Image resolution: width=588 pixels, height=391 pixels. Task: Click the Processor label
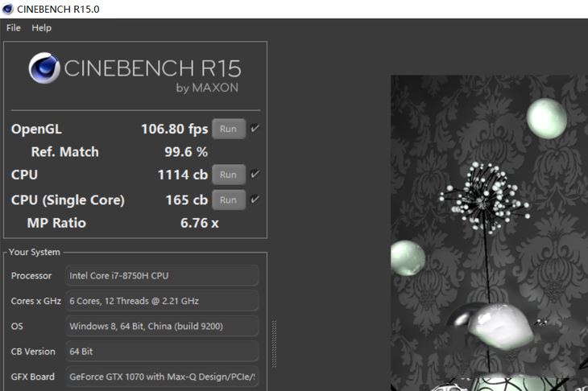pyautogui.click(x=31, y=276)
